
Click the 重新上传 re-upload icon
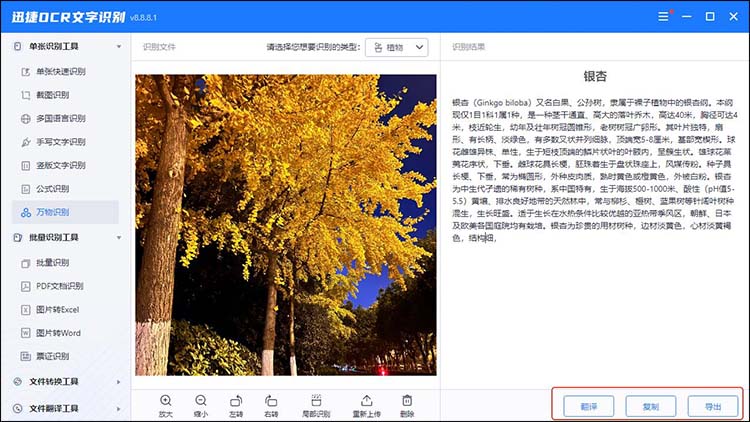click(x=366, y=401)
